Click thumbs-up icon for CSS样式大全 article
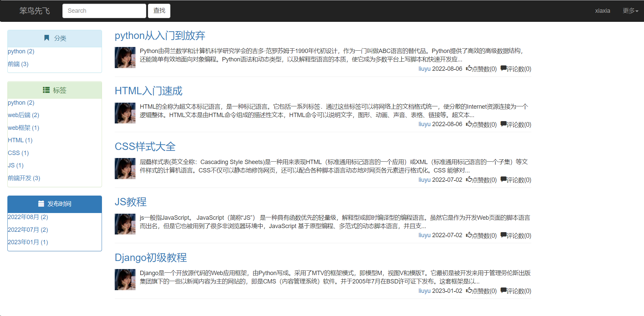 pyautogui.click(x=469, y=179)
